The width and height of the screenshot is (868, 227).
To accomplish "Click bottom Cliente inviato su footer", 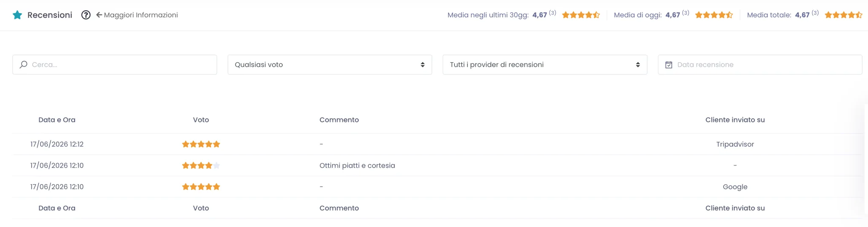I will (x=735, y=208).
